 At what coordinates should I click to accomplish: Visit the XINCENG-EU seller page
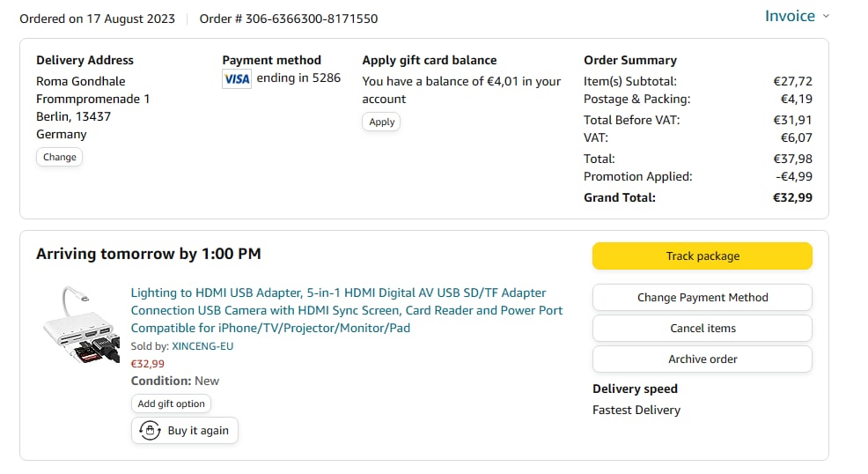point(202,346)
